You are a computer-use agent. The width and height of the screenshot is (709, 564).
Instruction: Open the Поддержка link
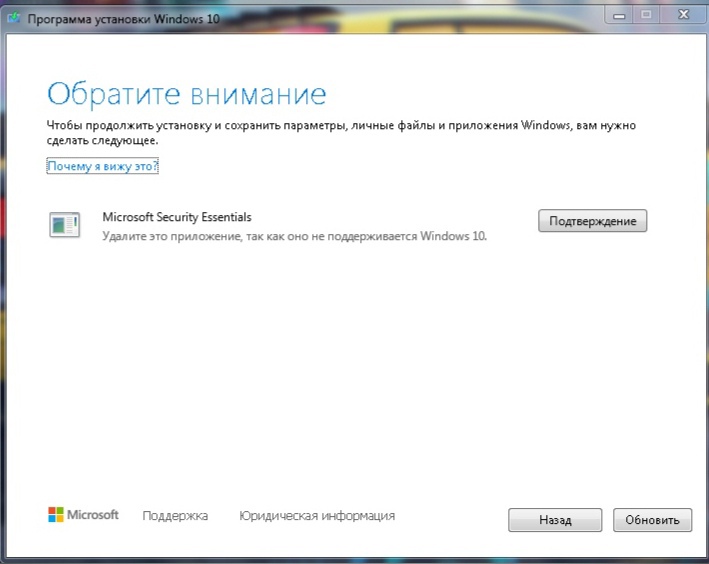[x=175, y=516]
